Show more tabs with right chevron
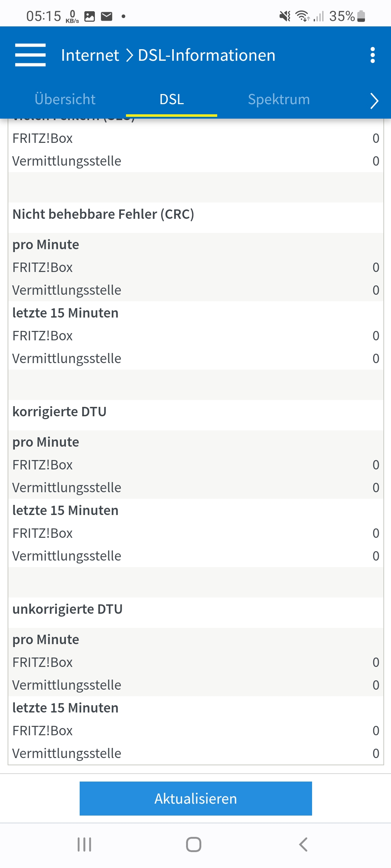Image resolution: width=391 pixels, height=868 pixels. click(374, 101)
